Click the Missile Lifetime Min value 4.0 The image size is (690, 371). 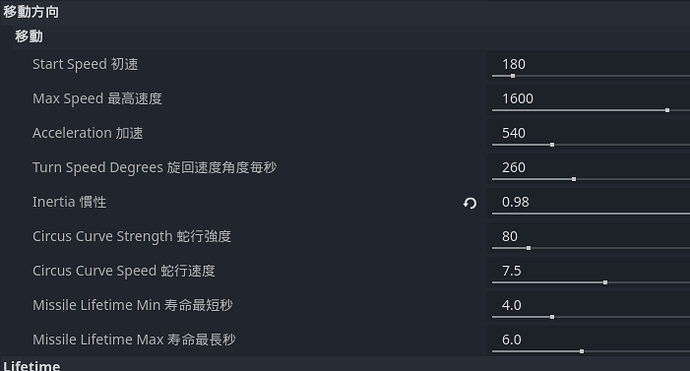click(588, 306)
